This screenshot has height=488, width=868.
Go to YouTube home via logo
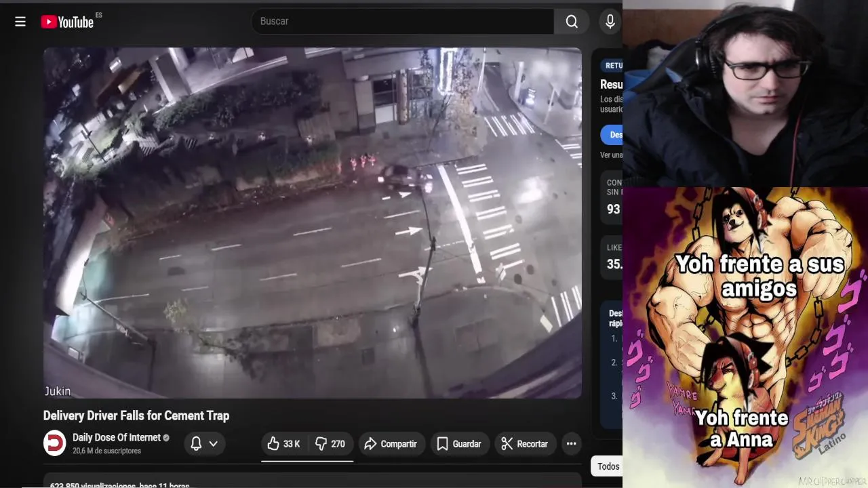tap(67, 22)
